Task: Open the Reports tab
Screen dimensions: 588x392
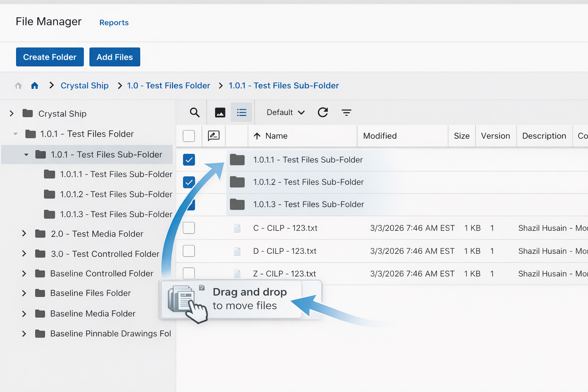Action: coord(114,23)
